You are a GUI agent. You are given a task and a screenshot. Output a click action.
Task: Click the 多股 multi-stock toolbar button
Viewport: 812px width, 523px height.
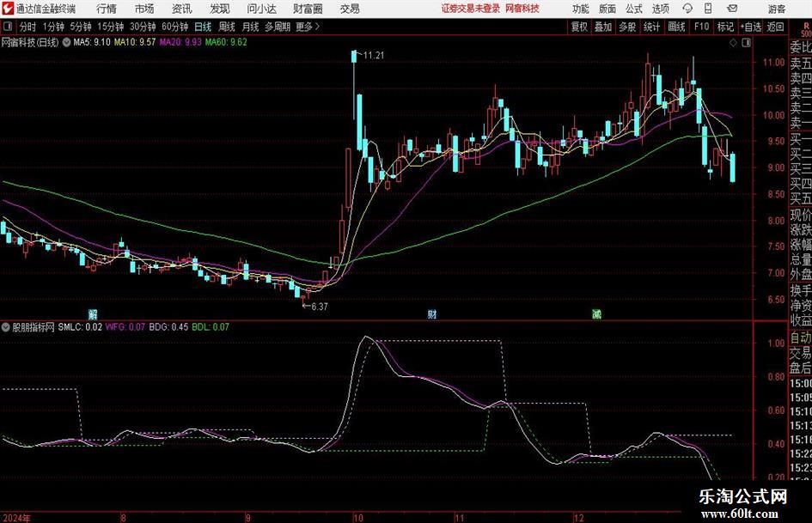coord(627,27)
